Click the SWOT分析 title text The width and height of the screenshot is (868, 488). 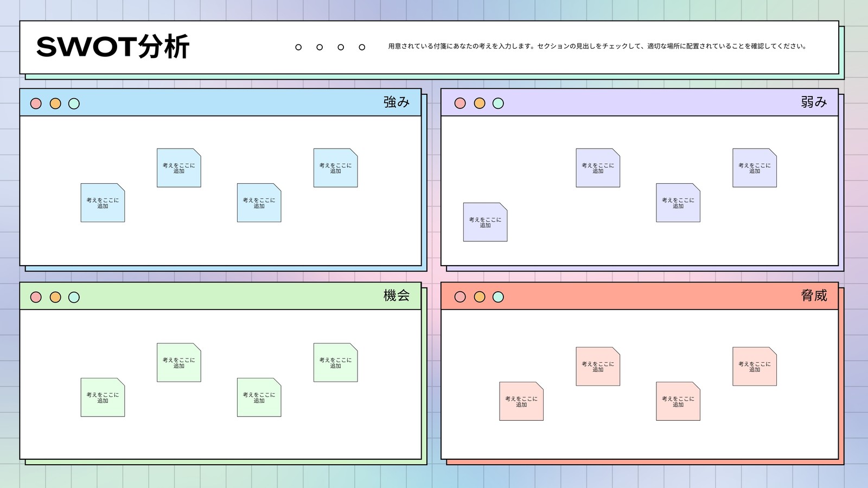(x=113, y=47)
